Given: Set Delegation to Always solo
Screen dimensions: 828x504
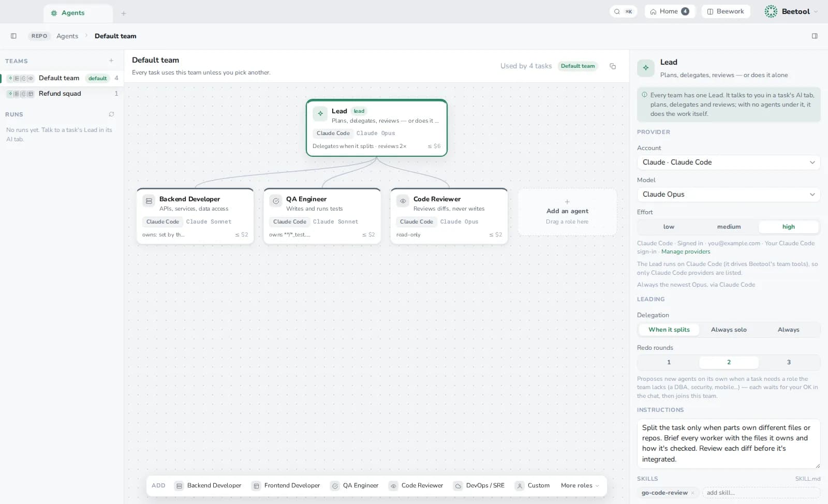Looking at the screenshot, I should coord(729,330).
